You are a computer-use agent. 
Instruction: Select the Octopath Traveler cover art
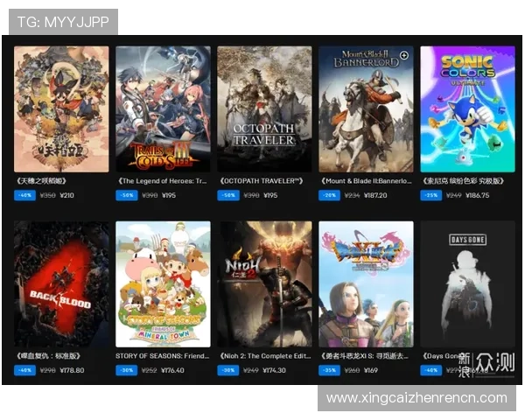coord(264,109)
